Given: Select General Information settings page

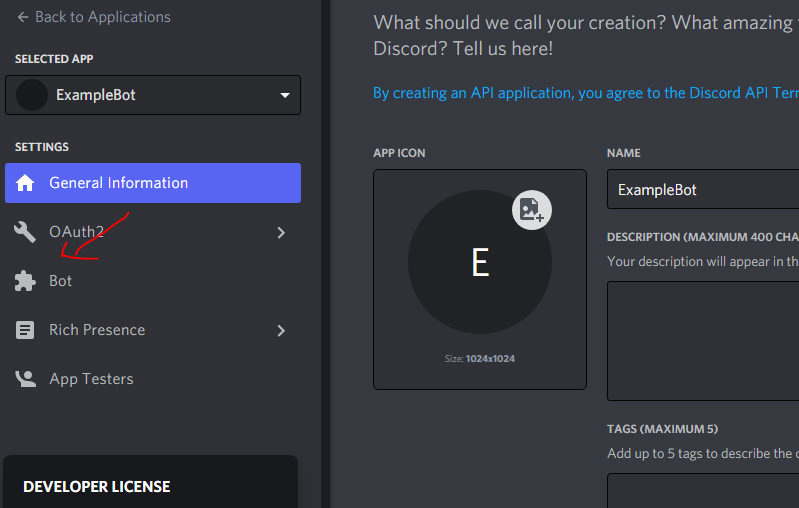Looking at the screenshot, I should [153, 183].
